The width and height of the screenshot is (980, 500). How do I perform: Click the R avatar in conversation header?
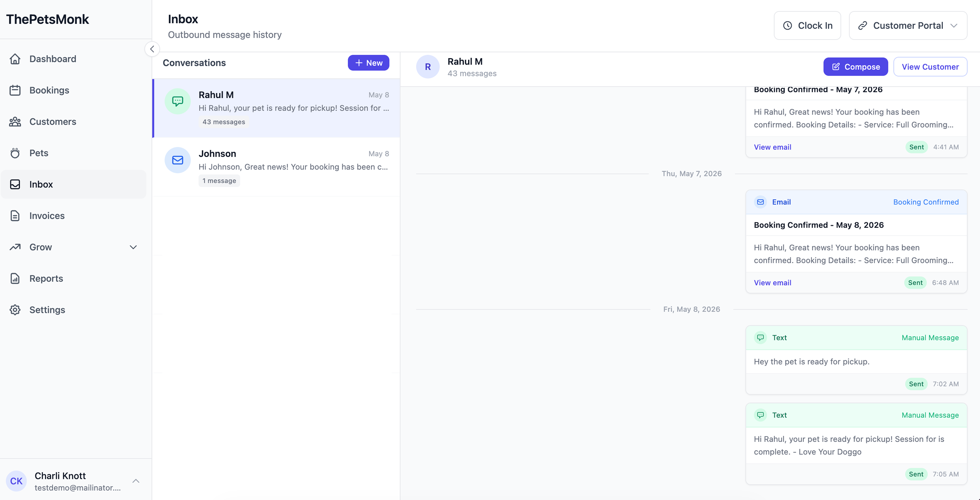428,67
